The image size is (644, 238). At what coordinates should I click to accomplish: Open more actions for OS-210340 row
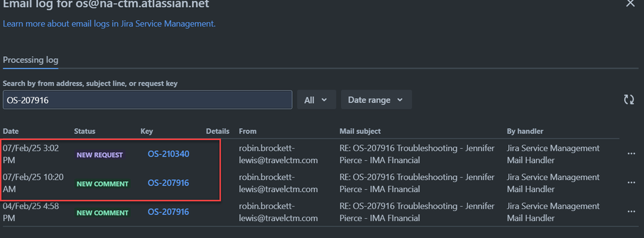(631, 154)
